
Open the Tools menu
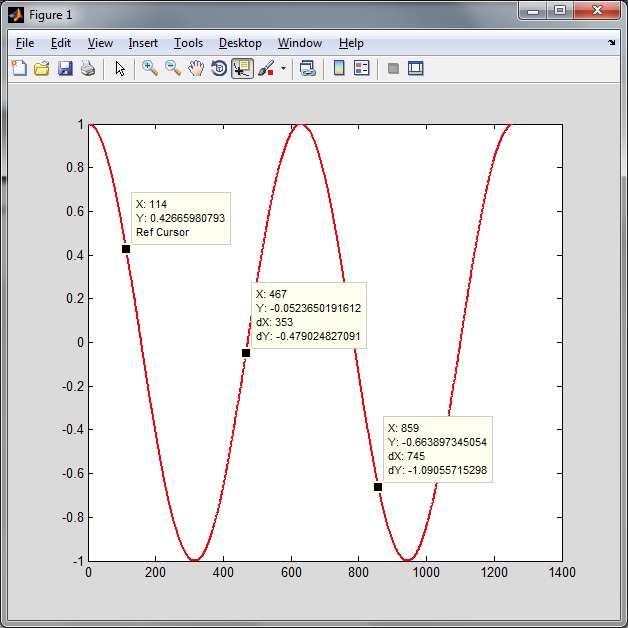[188, 43]
